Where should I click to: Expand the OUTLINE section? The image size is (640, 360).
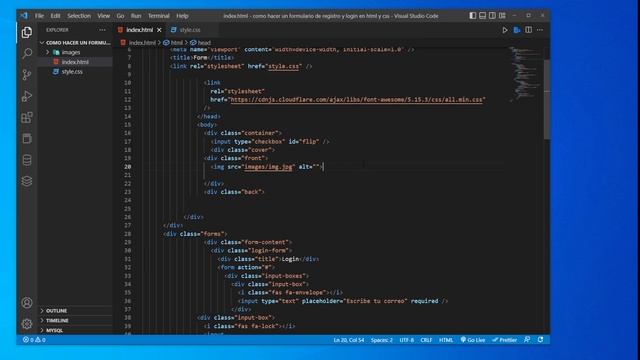pos(75,311)
